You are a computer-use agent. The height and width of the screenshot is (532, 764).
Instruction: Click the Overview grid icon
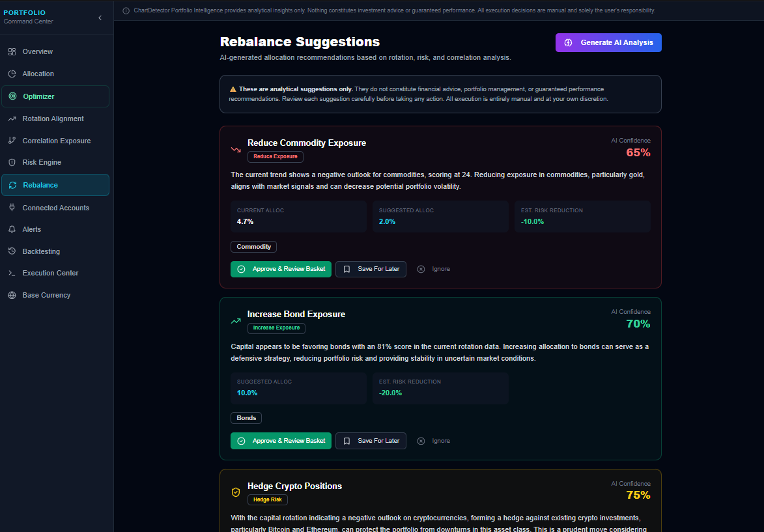click(12, 51)
